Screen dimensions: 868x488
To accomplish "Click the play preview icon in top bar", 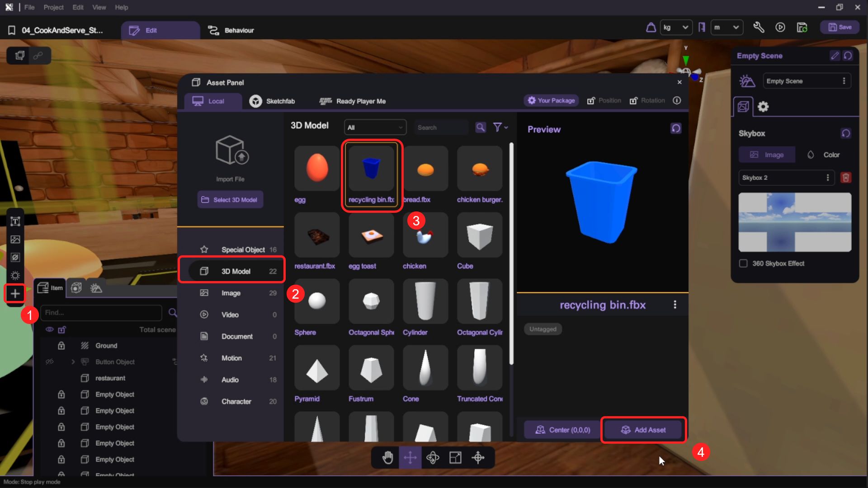I will click(780, 28).
